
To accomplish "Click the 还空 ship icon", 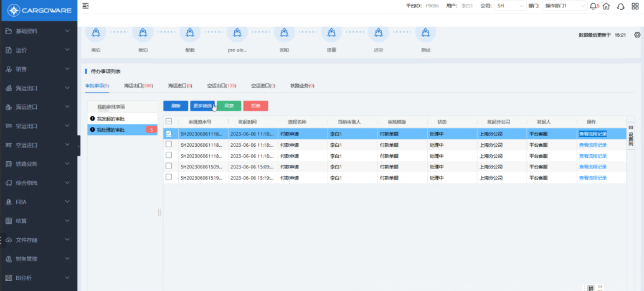I will pyautogui.click(x=379, y=32).
